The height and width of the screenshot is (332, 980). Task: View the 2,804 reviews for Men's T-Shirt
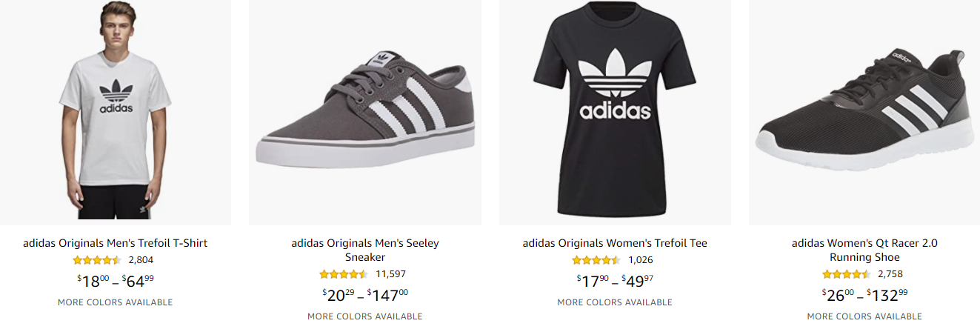pos(141,260)
